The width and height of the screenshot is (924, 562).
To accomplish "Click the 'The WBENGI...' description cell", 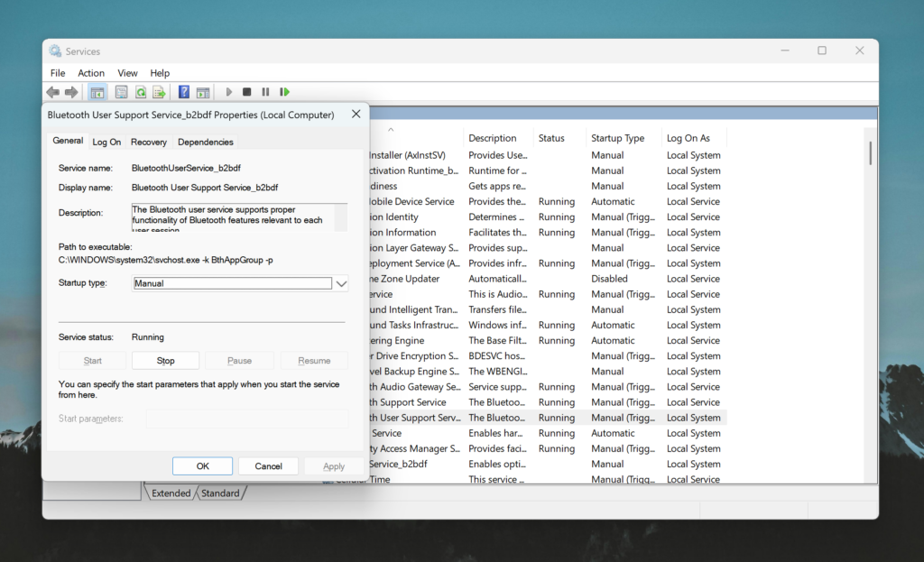I will click(x=498, y=371).
